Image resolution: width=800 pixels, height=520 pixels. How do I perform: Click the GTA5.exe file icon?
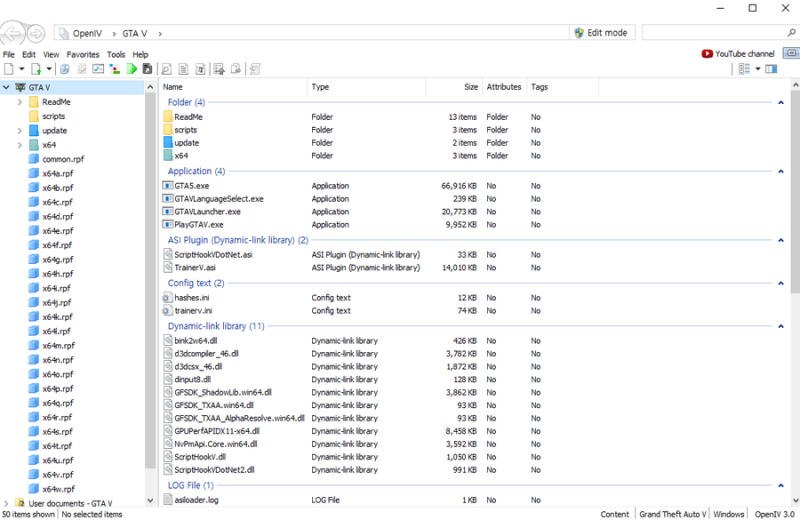point(167,186)
